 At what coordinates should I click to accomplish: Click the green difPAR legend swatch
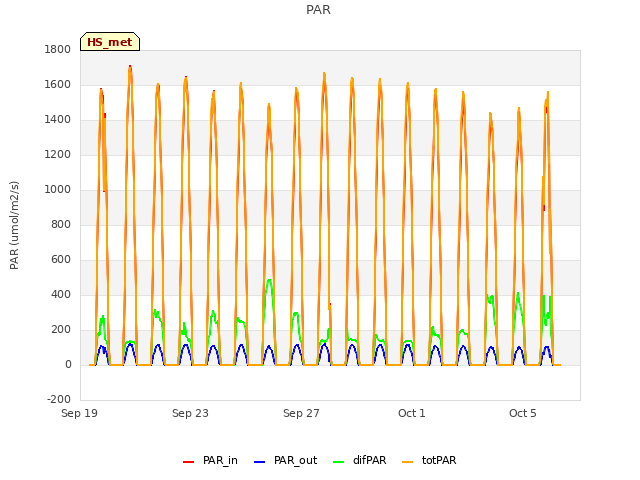pos(338,462)
